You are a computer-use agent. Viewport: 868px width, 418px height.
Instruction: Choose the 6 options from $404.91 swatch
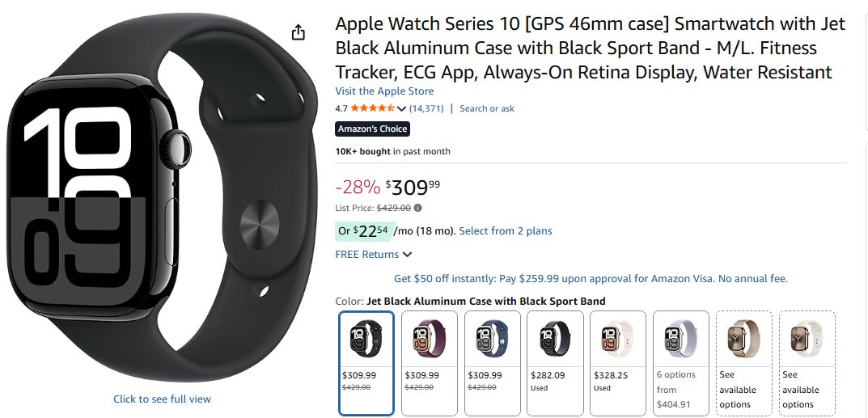point(681,362)
